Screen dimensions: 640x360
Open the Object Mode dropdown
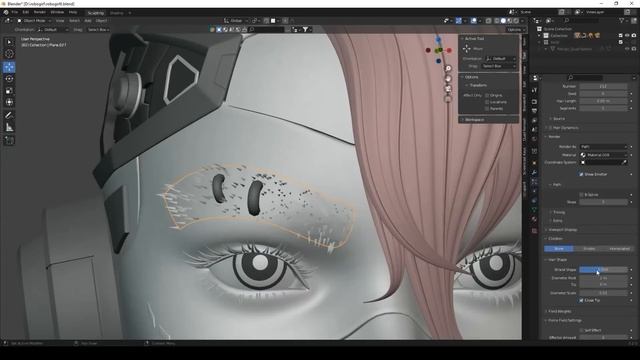pos(34,20)
